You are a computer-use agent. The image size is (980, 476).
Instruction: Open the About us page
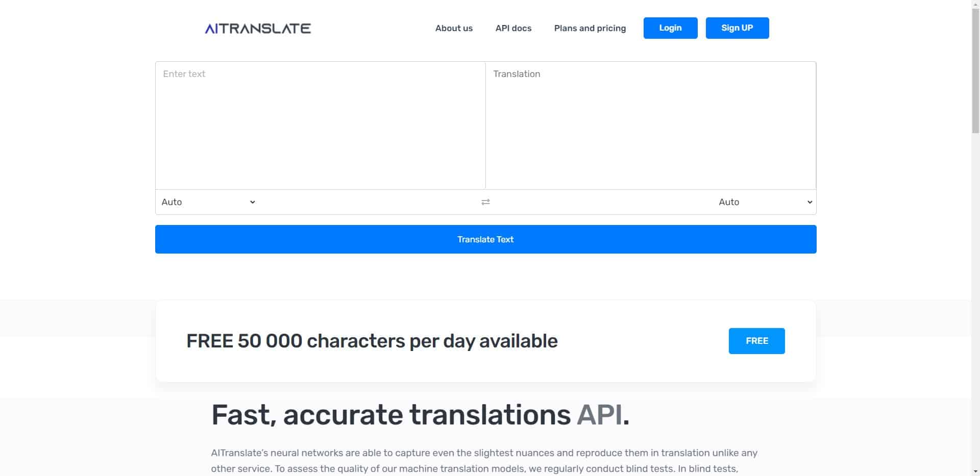coord(453,28)
